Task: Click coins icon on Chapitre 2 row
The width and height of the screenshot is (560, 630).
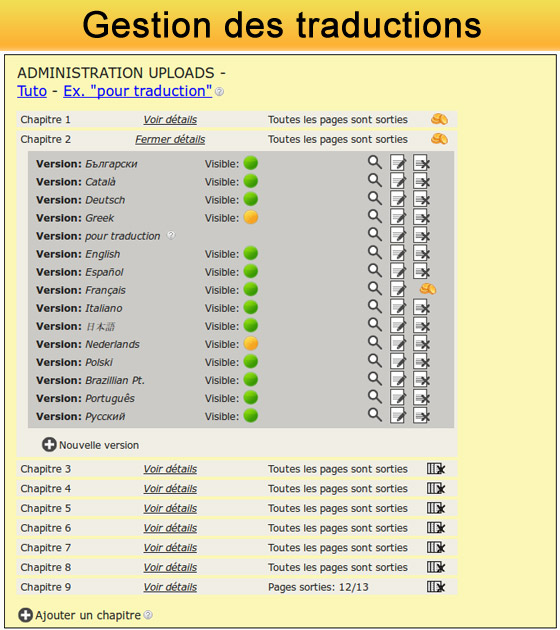Action: click(x=439, y=139)
